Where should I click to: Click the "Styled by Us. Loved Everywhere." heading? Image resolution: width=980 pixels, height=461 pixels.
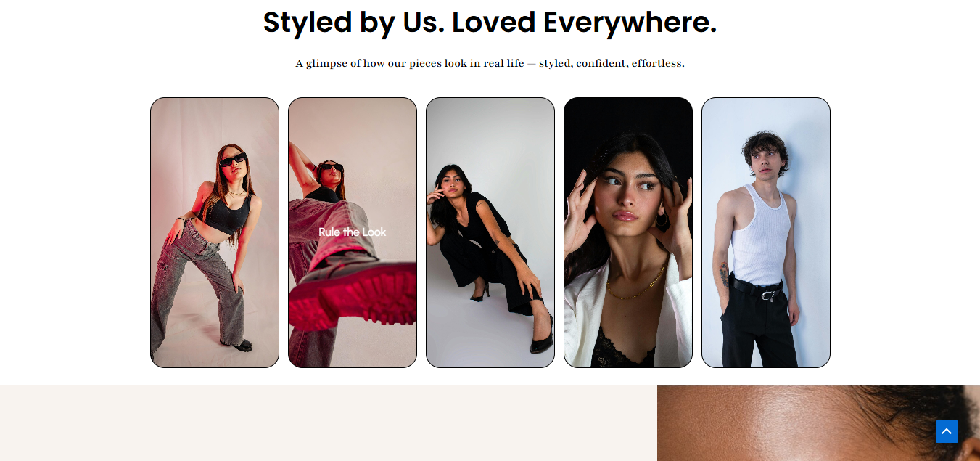pyautogui.click(x=490, y=23)
